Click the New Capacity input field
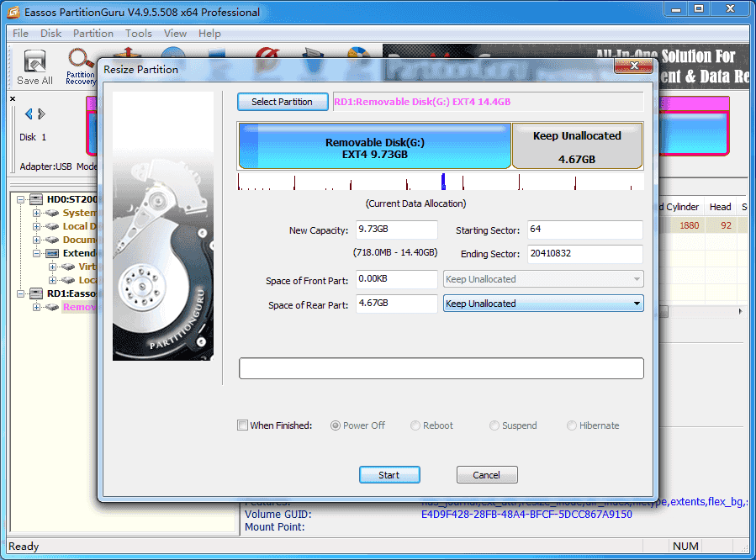 [396, 230]
